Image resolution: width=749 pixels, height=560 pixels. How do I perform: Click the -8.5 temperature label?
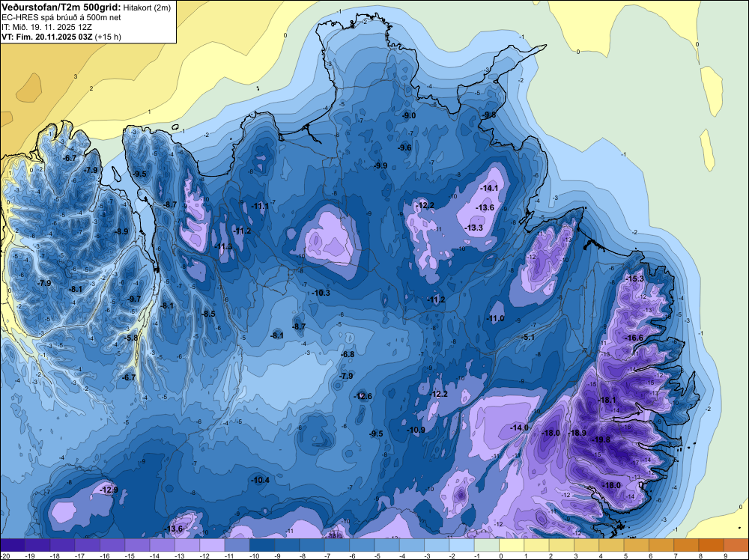pos(209,314)
